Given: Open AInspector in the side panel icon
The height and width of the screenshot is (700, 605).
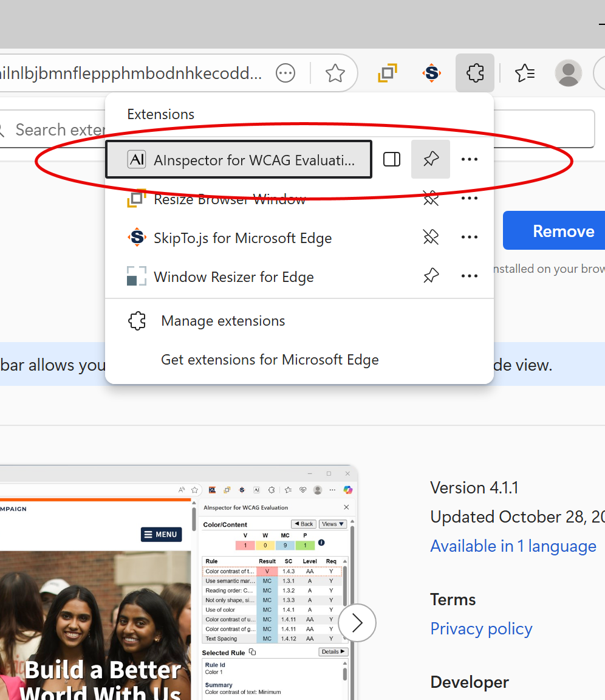Looking at the screenshot, I should point(392,159).
